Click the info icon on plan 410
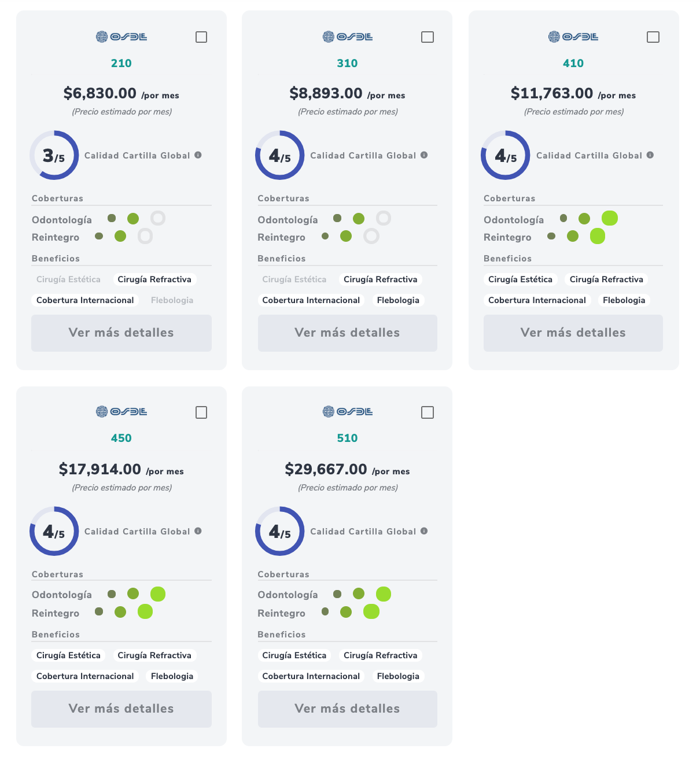The width and height of the screenshot is (700, 767). (x=650, y=155)
